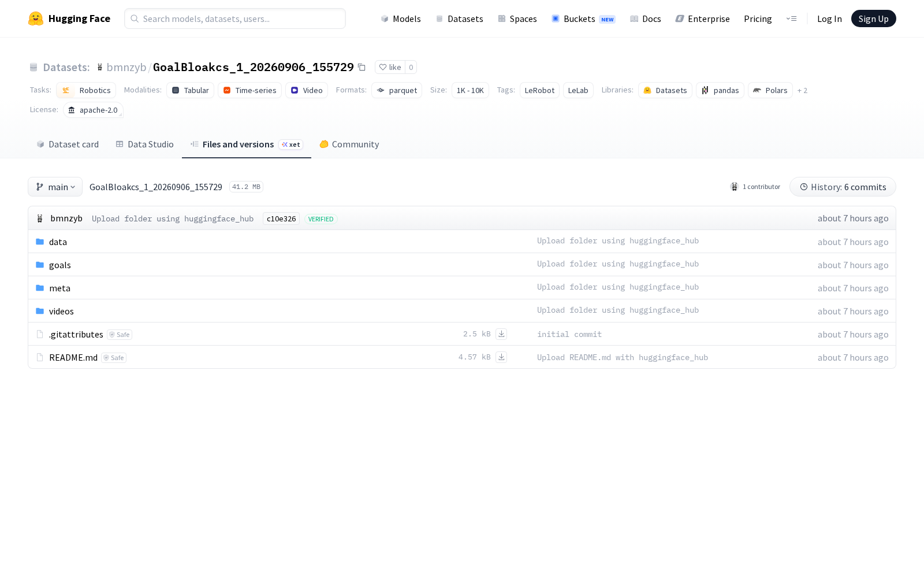The width and height of the screenshot is (924, 578).
Task: Open the videos folder icon
Action: [40, 311]
